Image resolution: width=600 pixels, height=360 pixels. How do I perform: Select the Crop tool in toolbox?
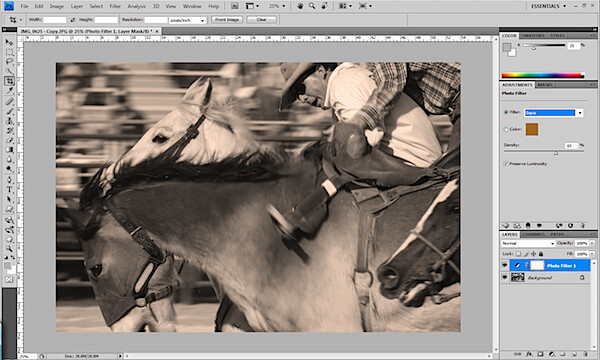point(9,81)
